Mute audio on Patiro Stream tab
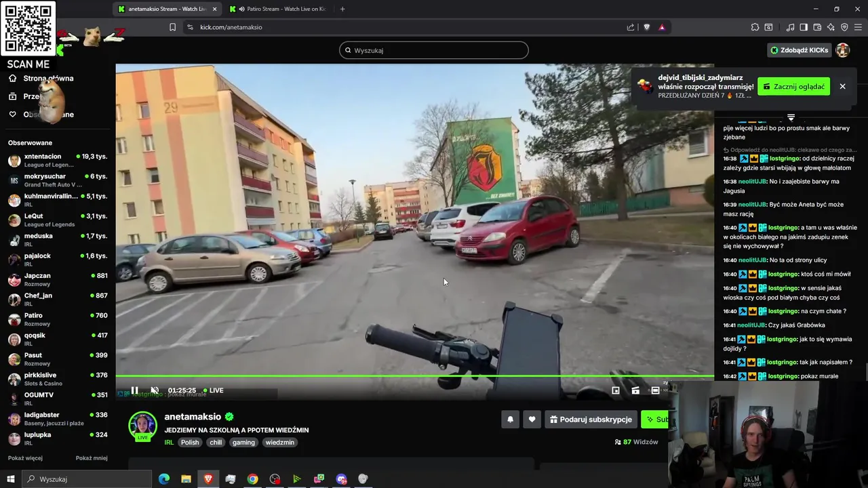868x488 pixels. click(242, 9)
